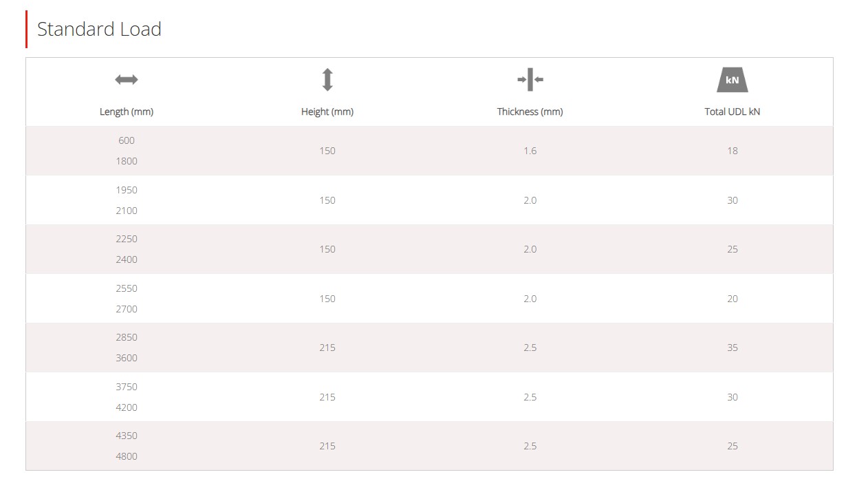Select the 35 kN load value
This screenshot has width=868, height=501.
click(733, 348)
